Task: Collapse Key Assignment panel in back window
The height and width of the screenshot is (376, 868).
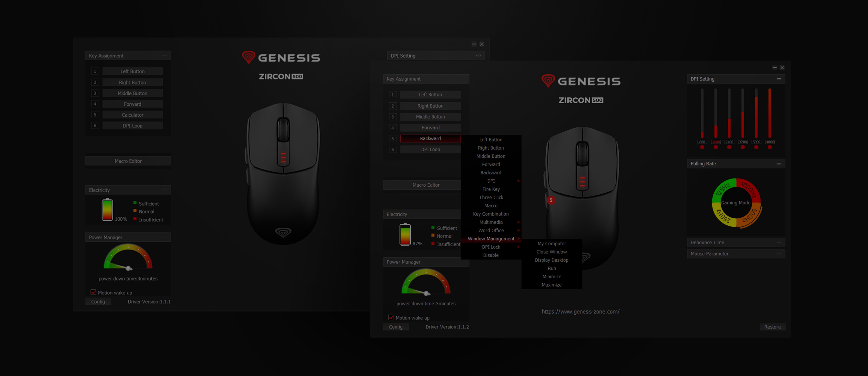Action: click(165, 56)
